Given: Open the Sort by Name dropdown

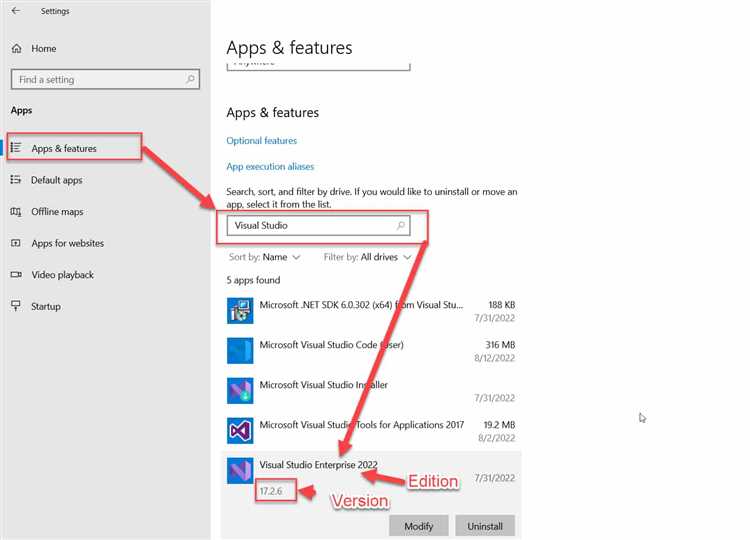Looking at the screenshot, I should point(265,257).
